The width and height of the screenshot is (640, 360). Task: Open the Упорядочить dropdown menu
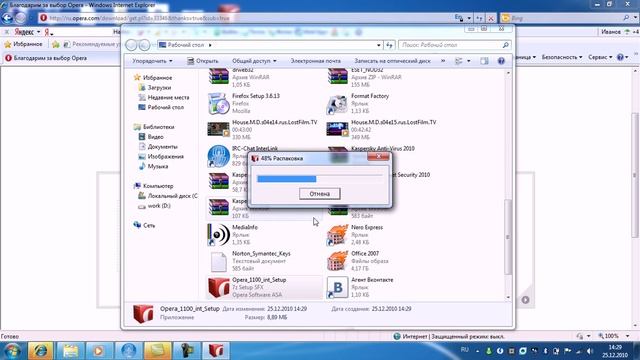(152, 61)
